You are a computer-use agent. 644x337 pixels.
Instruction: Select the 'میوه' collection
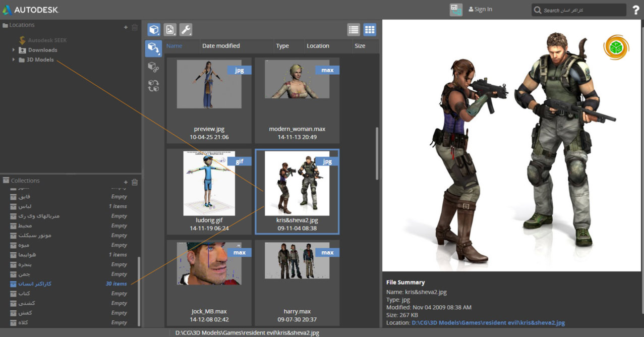point(24,245)
